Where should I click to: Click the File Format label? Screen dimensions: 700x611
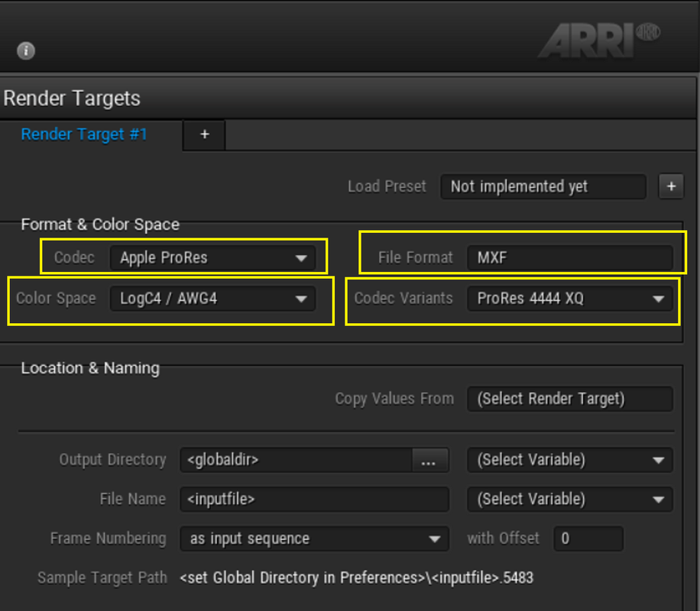point(415,257)
